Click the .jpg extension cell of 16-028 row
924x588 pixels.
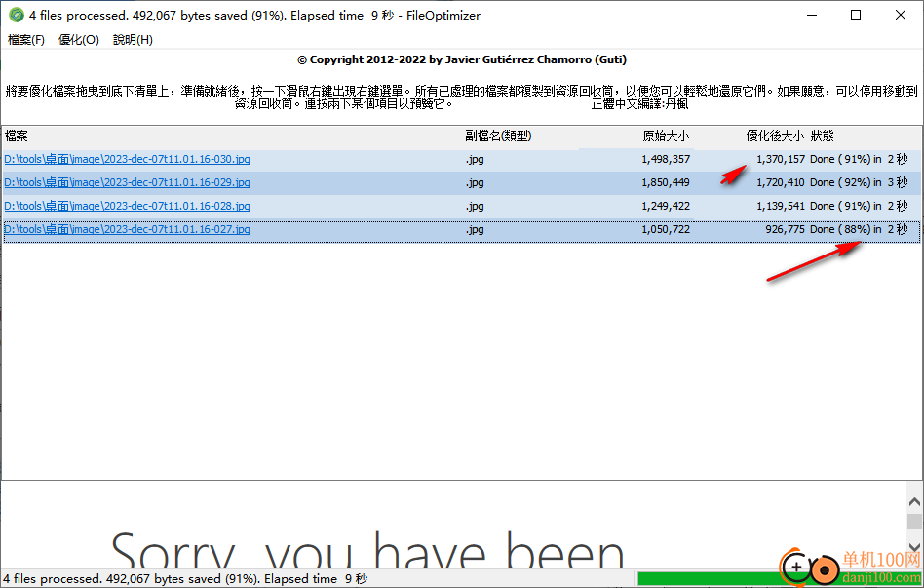click(475, 206)
